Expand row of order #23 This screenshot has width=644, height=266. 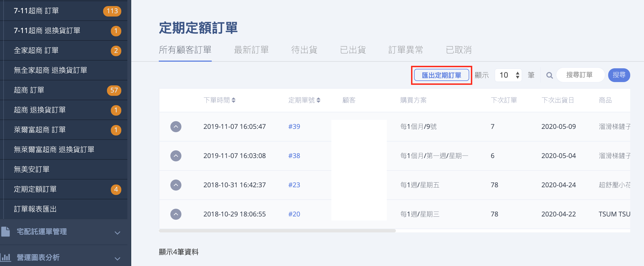click(x=176, y=185)
